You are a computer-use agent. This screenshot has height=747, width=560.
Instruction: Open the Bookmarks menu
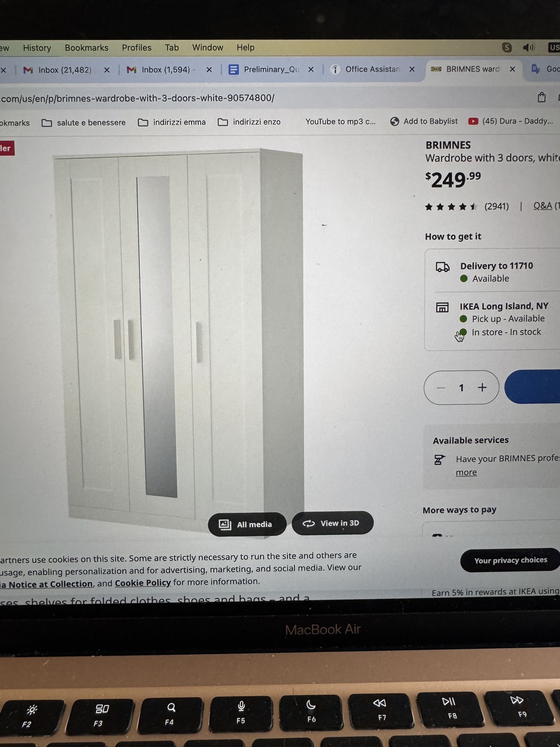(x=86, y=47)
